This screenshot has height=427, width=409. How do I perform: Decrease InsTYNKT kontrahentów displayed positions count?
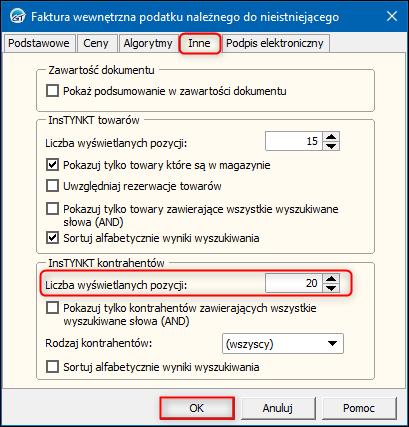coord(331,288)
